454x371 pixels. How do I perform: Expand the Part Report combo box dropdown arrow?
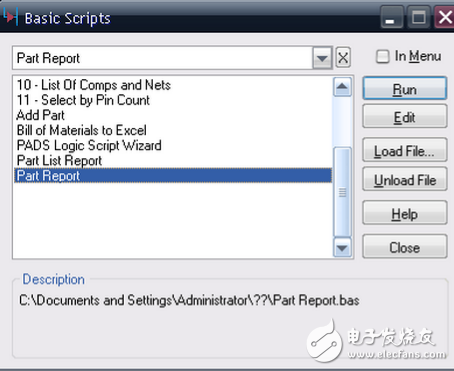tap(322, 58)
